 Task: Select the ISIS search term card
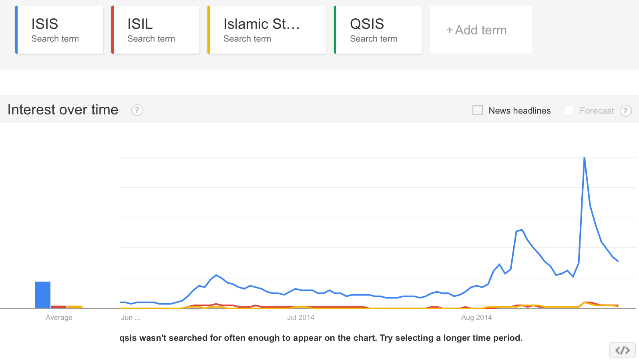pos(59,30)
